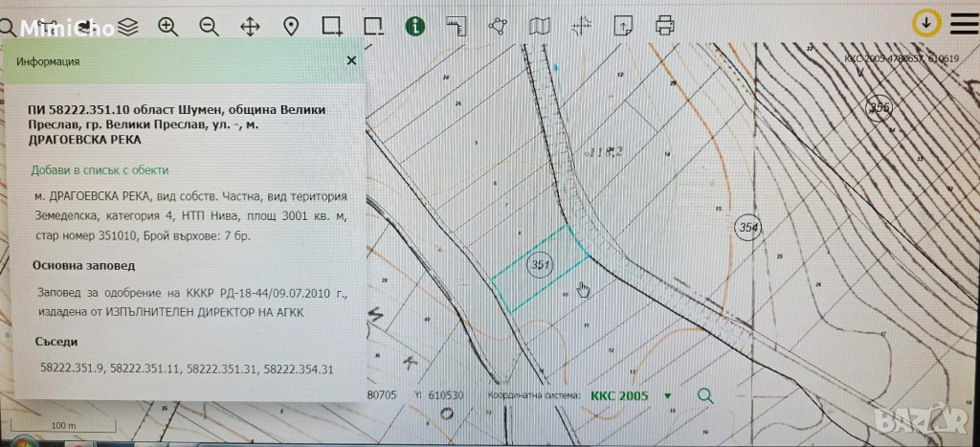This screenshot has width=980, height=447.
Task: Open the folded map icon
Action: pyautogui.click(x=541, y=26)
